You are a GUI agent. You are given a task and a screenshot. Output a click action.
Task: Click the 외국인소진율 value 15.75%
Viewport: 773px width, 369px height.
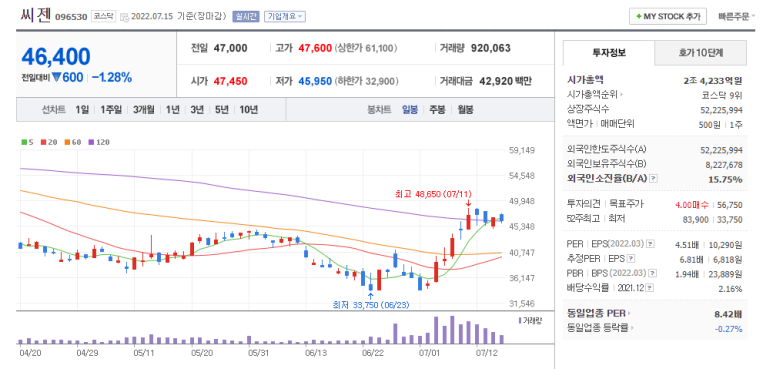[x=725, y=179]
